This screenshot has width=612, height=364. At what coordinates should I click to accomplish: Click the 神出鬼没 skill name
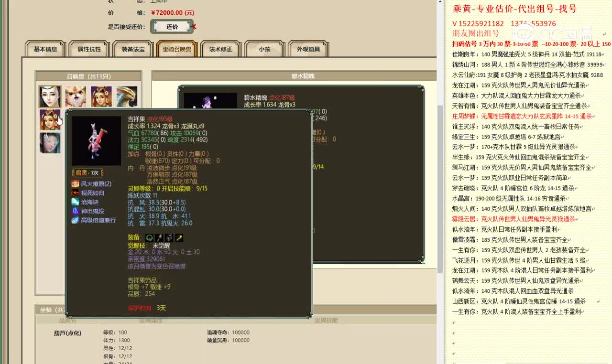[x=93, y=211]
